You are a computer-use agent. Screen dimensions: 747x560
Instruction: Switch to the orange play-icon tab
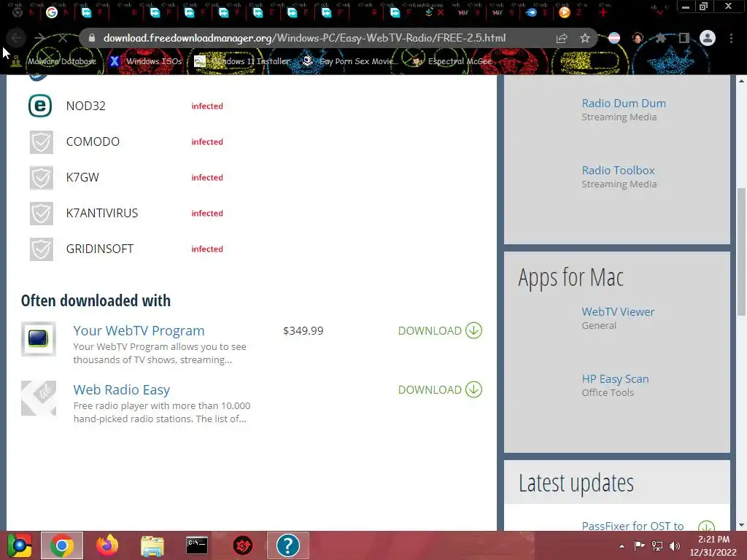tap(565, 12)
